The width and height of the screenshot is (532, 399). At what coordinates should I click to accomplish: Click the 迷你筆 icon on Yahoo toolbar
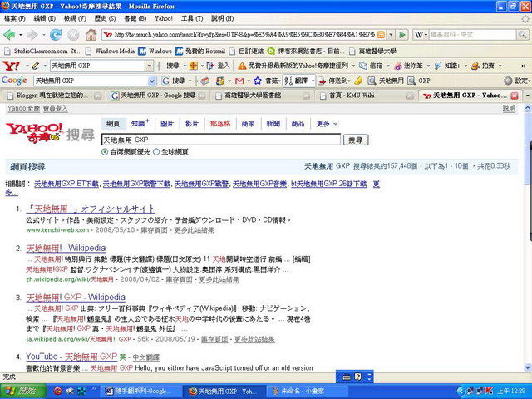click(398, 66)
